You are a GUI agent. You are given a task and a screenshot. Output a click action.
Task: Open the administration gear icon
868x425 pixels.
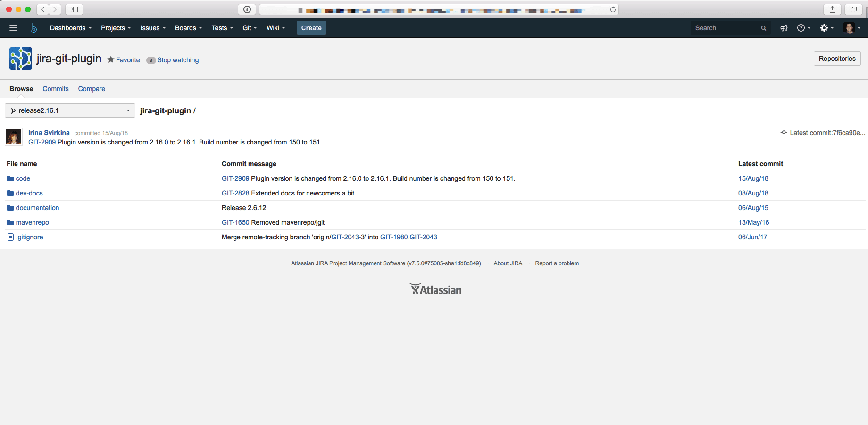point(825,28)
